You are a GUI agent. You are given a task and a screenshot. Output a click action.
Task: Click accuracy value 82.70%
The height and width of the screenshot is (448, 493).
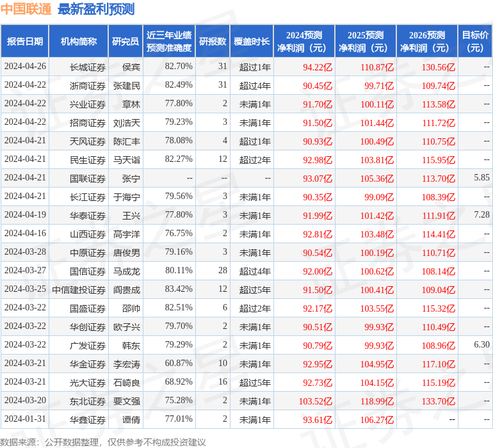pos(179,66)
